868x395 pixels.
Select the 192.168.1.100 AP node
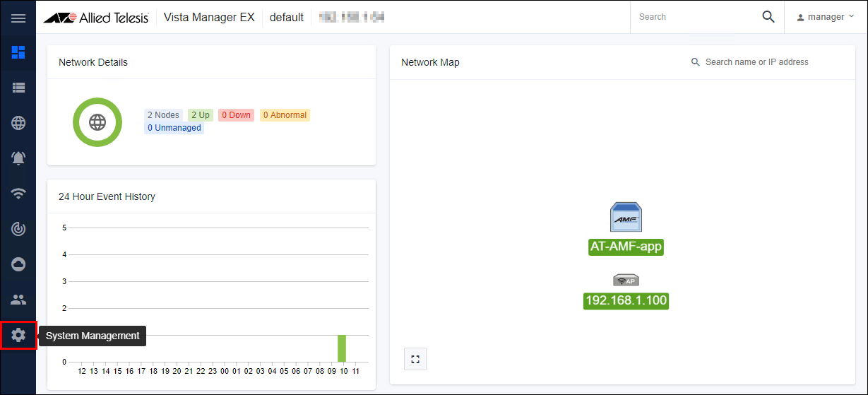(626, 280)
